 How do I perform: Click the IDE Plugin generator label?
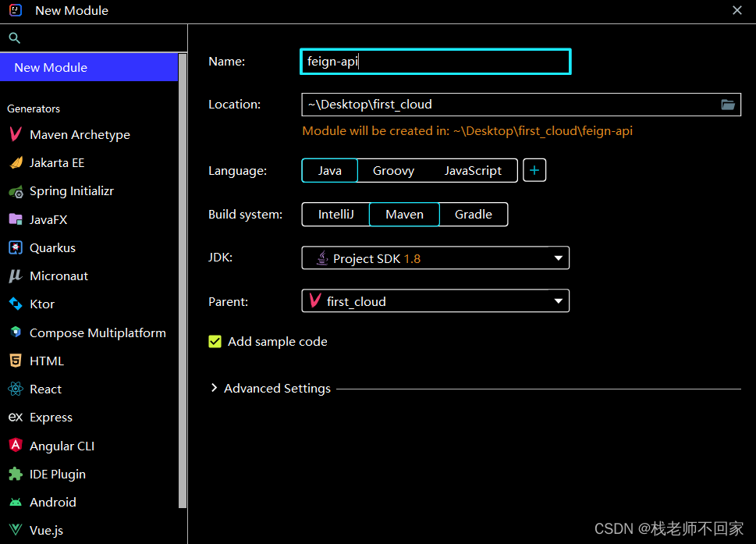[58, 475]
